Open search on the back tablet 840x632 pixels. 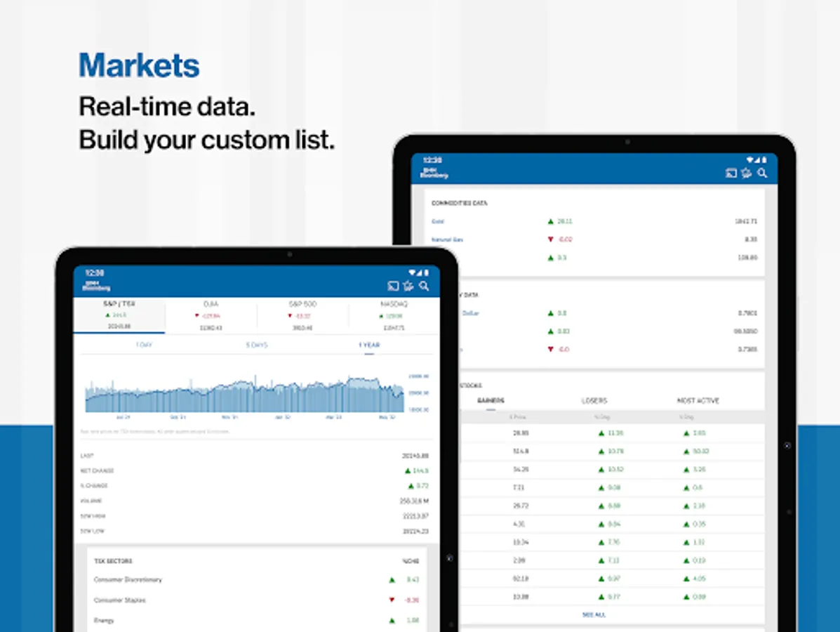pos(762,173)
